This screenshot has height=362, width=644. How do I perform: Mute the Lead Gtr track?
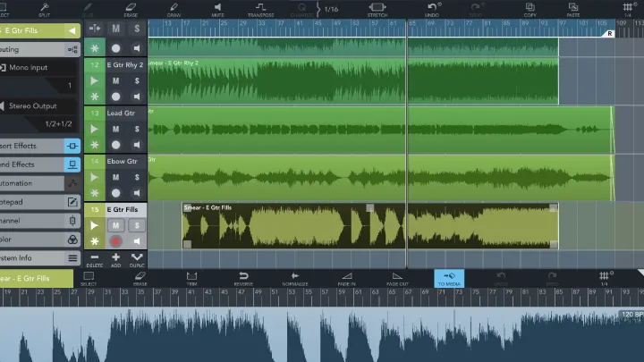(x=116, y=129)
